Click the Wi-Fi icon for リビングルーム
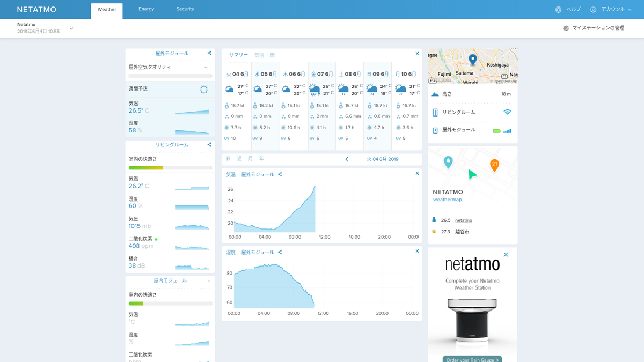 coord(507,112)
